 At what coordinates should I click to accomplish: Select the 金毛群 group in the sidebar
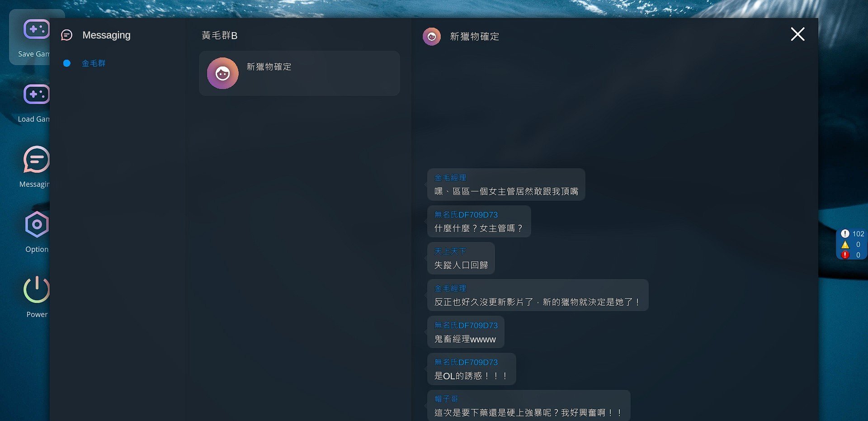pyautogui.click(x=94, y=63)
